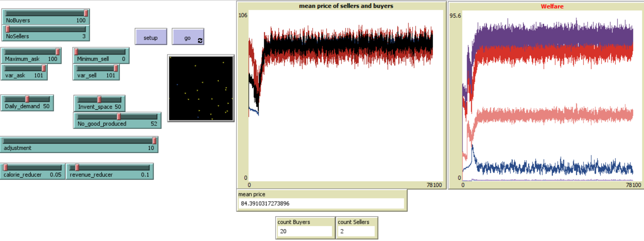Click the revenue_reducer slider

point(110,171)
